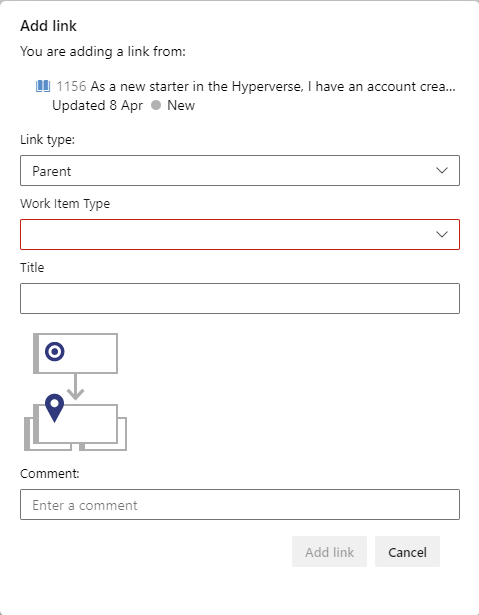Viewport: 479px width, 615px height.
Task: Expand the Work Item Type chevron arrow
Action: coord(442,235)
